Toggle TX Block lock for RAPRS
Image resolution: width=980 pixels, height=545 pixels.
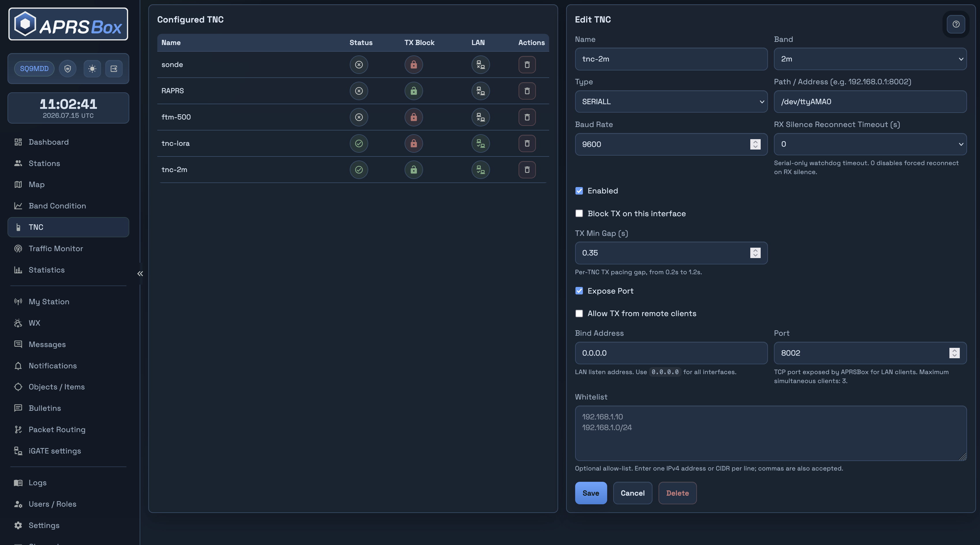pyautogui.click(x=414, y=91)
